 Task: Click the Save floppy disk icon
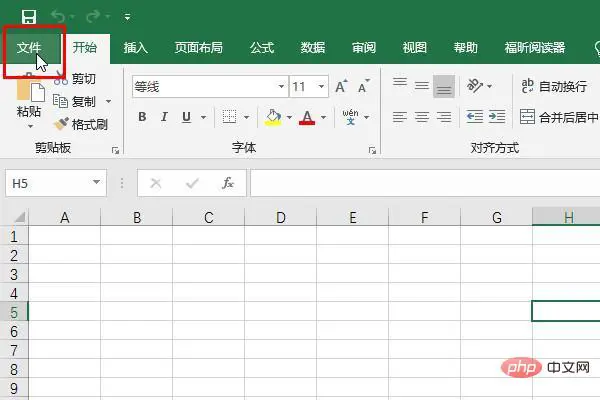[29, 17]
